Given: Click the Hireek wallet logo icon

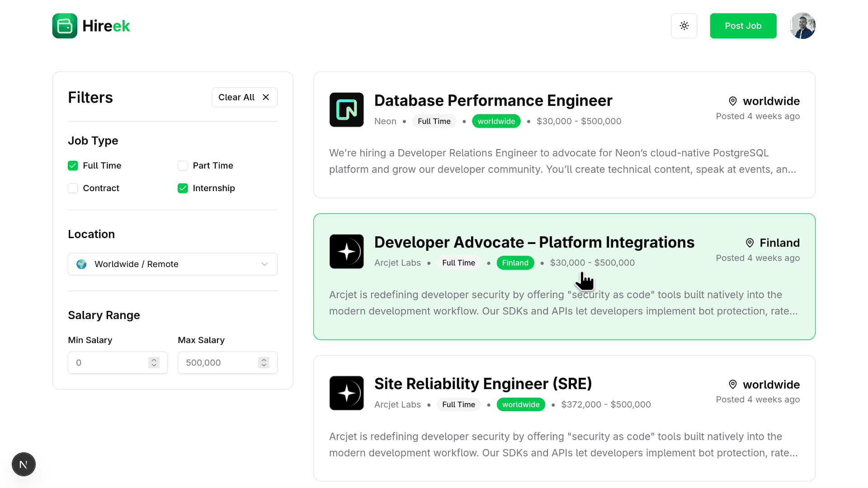Looking at the screenshot, I should point(65,26).
